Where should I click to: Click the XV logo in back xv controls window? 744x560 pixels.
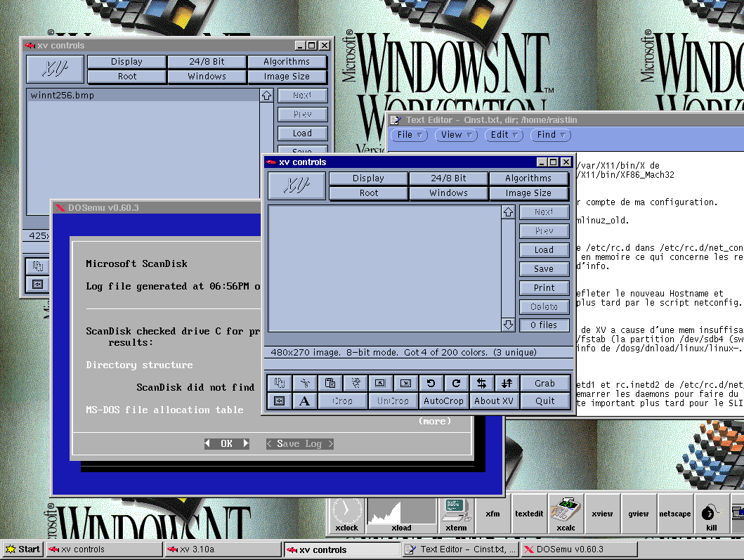[55, 69]
